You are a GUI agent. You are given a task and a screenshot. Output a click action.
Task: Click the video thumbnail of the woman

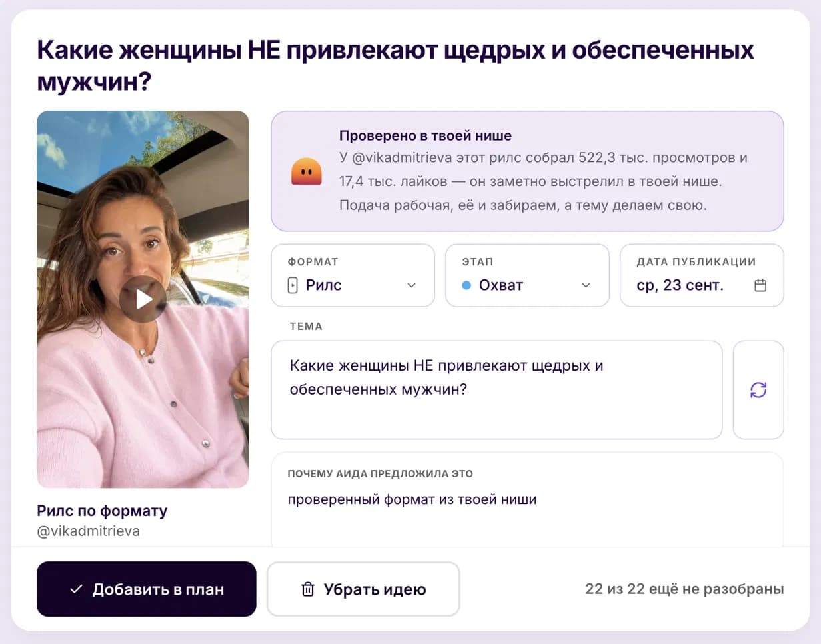tap(143, 299)
